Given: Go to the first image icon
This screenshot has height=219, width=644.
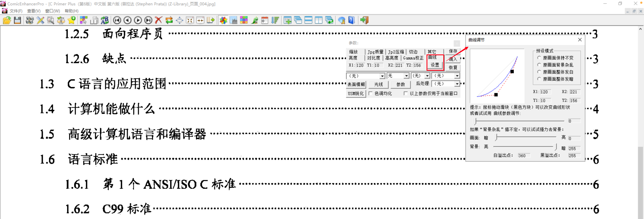Looking at the screenshot, I should [x=117, y=20].
